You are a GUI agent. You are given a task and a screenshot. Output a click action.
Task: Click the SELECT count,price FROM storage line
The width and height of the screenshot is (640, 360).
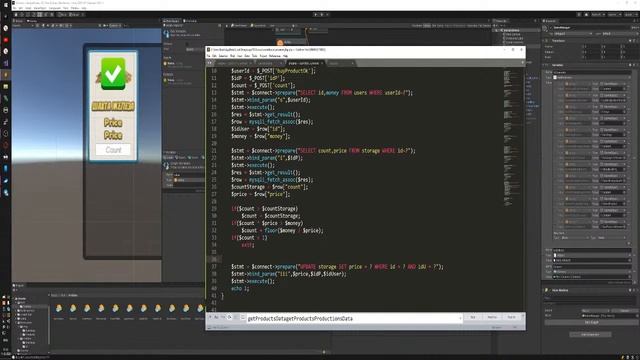point(323,151)
